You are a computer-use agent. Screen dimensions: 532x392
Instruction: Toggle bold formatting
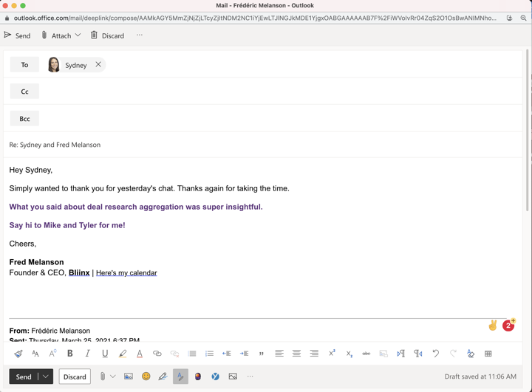pyautogui.click(x=70, y=354)
